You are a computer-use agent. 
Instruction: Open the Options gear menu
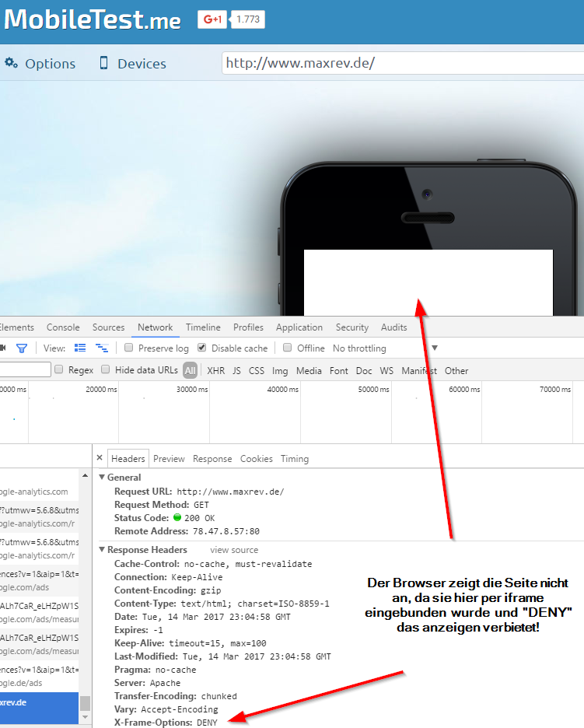(x=40, y=64)
